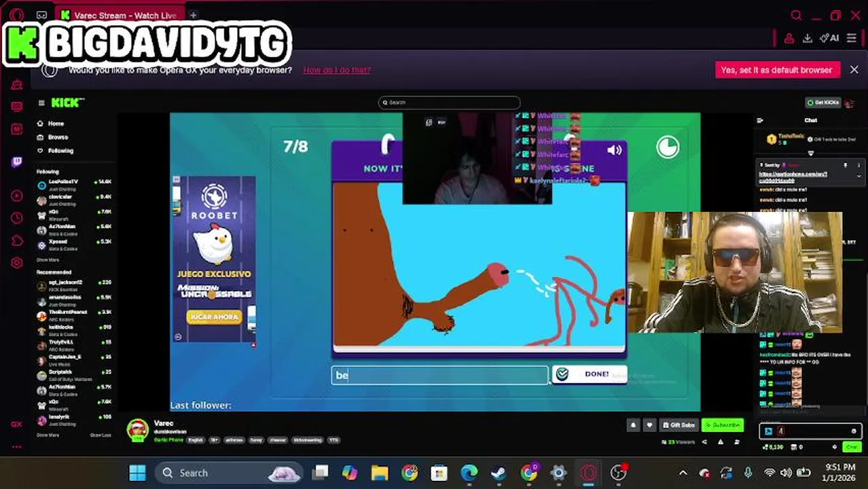Open the Easy Setup lines icon
This screenshot has width=868, height=489.
pyautogui.click(x=851, y=39)
